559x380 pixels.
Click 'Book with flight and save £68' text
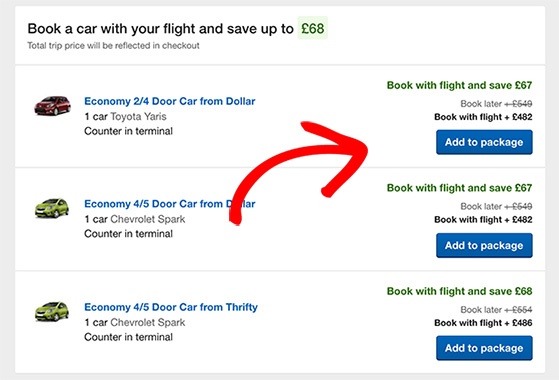(460, 291)
